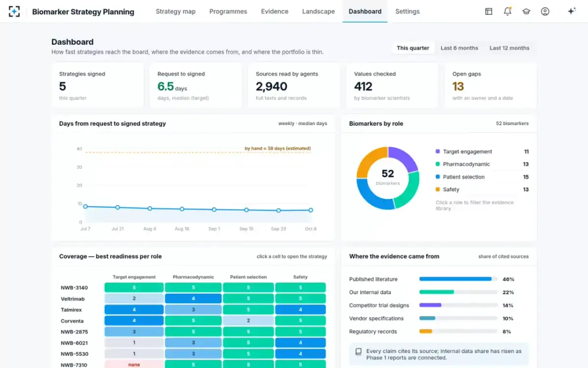
Task: Select the Sep 15 chart data point
Action: (246, 210)
